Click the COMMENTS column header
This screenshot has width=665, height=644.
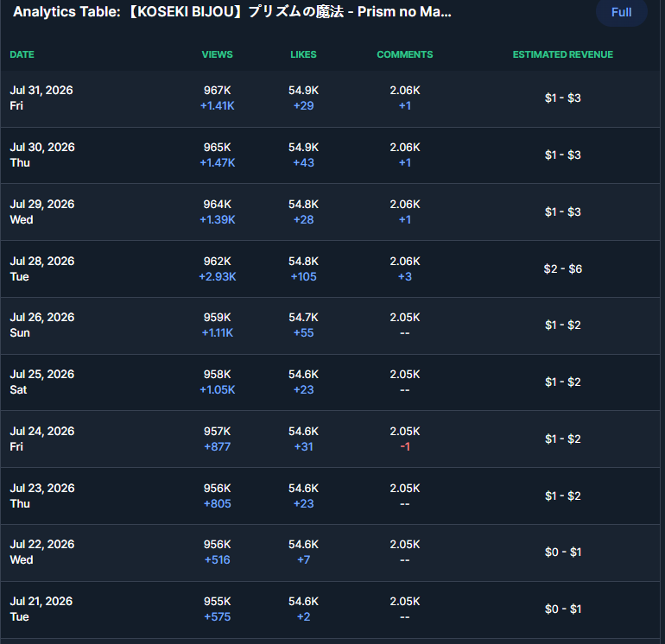[405, 54]
